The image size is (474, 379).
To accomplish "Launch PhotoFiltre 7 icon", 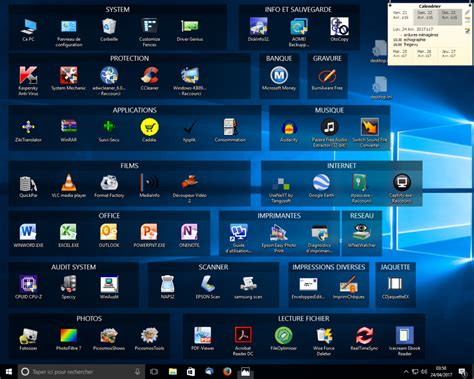I will [x=69, y=336].
